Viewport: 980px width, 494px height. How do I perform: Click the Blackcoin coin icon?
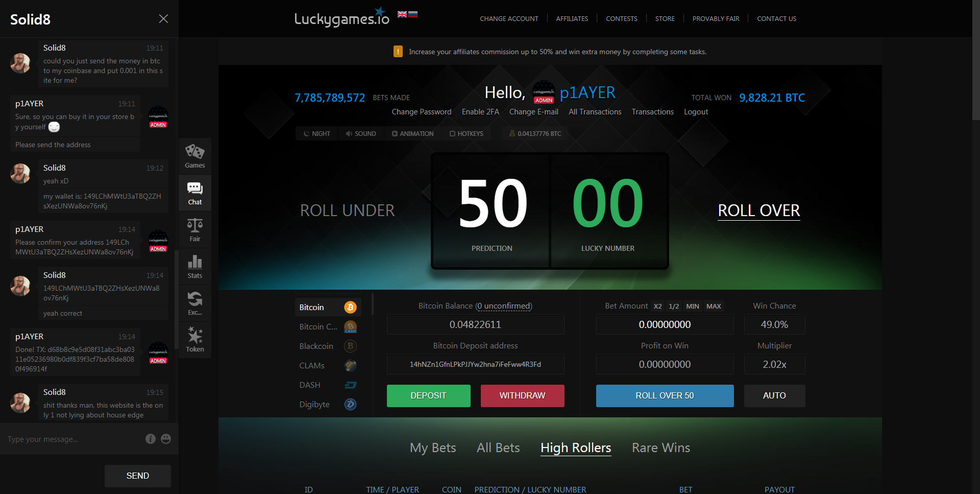coord(350,346)
